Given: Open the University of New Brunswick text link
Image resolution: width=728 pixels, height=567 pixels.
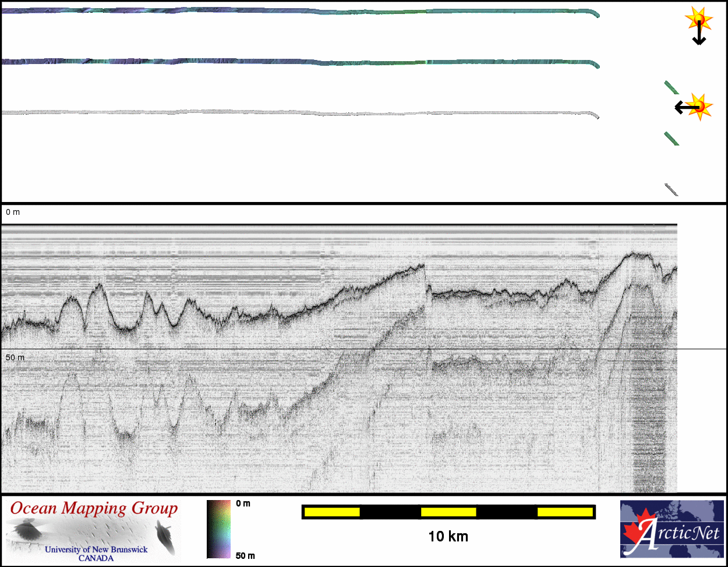Looking at the screenshot, I should point(96,550).
